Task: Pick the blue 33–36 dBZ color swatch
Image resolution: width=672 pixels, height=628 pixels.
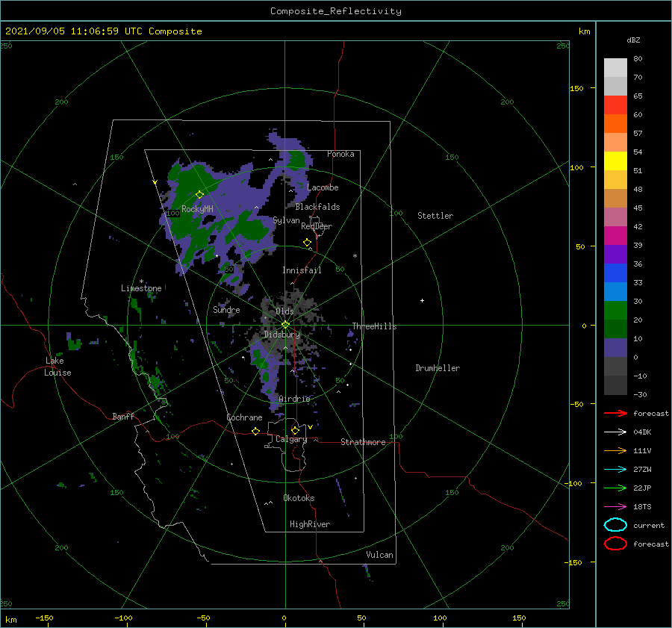Action: click(x=615, y=273)
